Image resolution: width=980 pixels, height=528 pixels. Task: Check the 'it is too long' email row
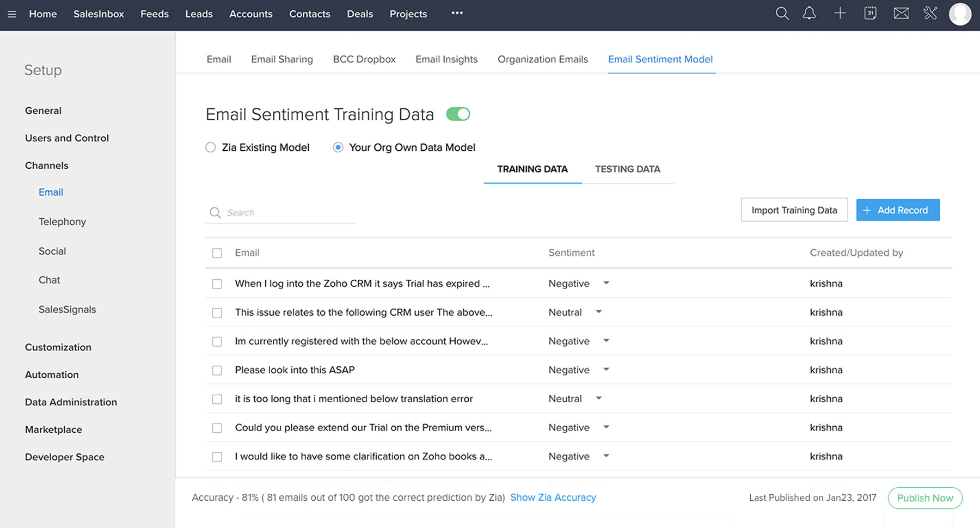point(217,400)
